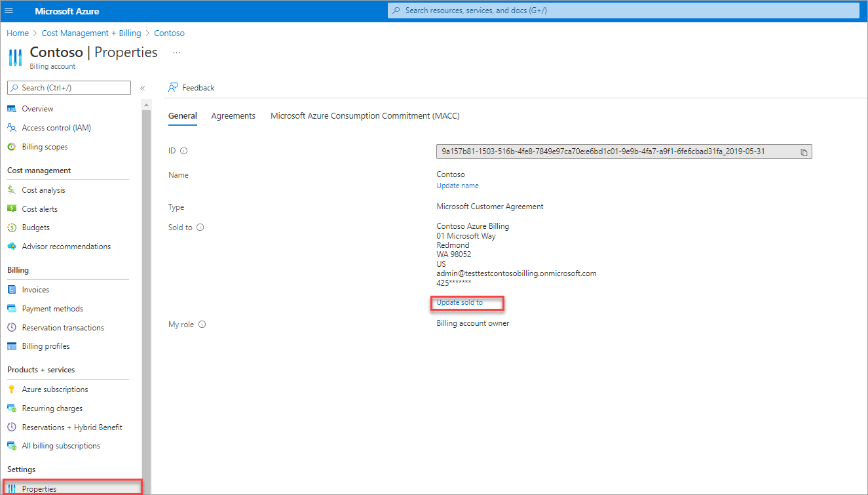Click the Reservations + Hybrid Benefit icon
The image size is (868, 495).
(x=12, y=427)
